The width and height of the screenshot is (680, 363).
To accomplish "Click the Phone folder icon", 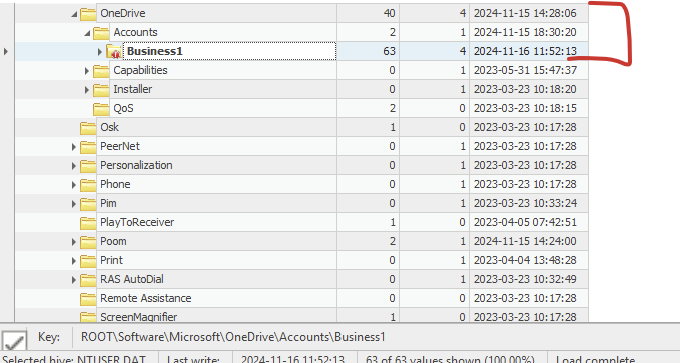I will coord(88,185).
